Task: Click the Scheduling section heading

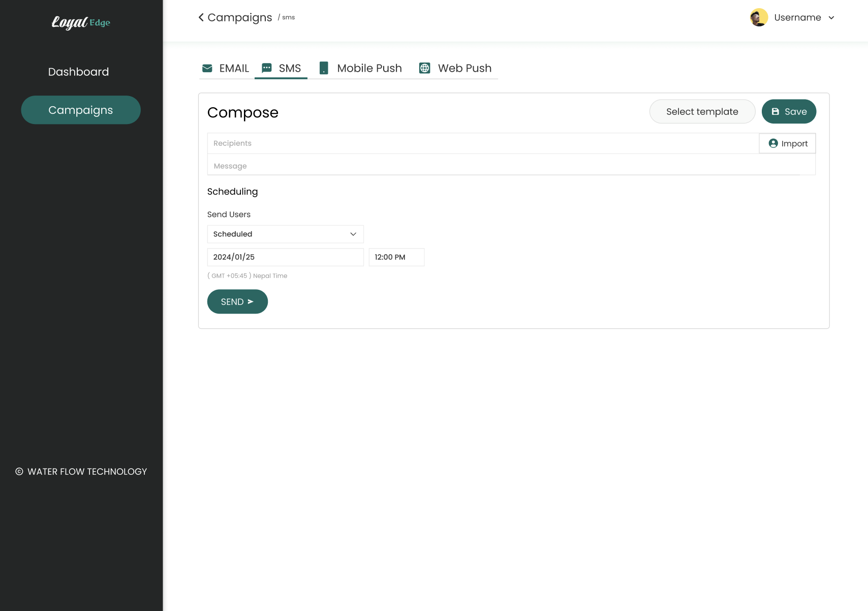Action: pyautogui.click(x=233, y=192)
